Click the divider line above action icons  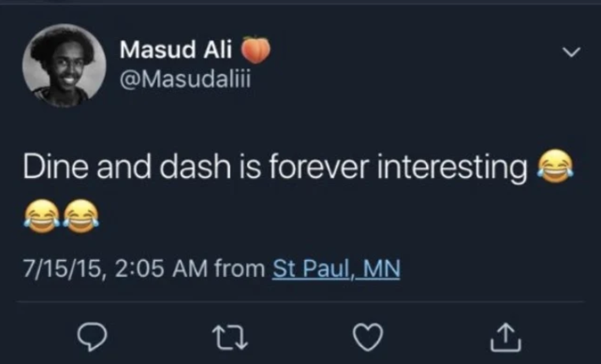tap(300, 302)
